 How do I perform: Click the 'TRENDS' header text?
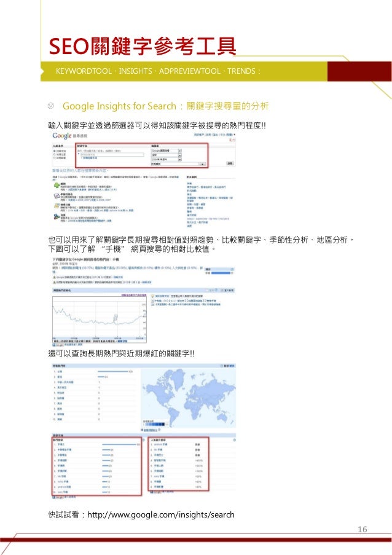pos(241,71)
